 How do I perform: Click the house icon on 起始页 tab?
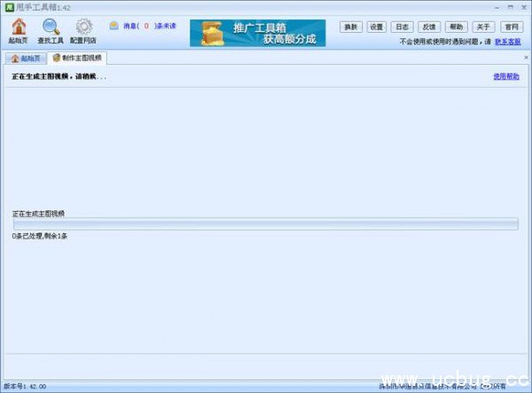tap(12, 58)
